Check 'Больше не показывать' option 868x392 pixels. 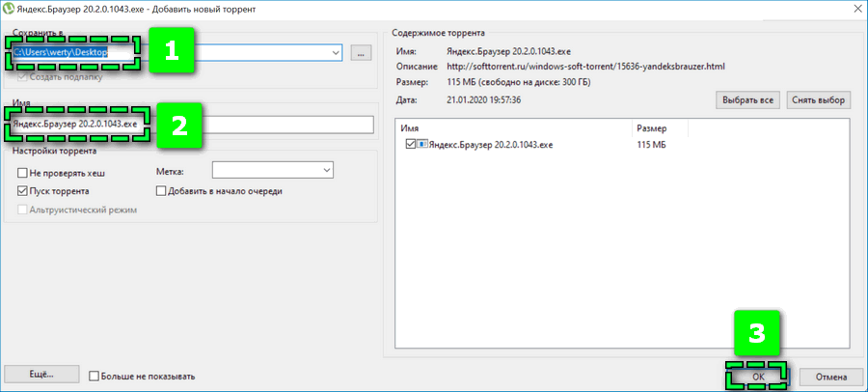[95, 376]
